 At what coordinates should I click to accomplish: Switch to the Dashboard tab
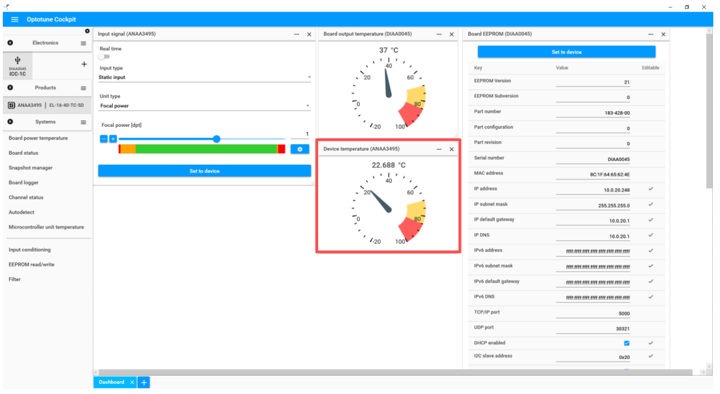point(112,382)
